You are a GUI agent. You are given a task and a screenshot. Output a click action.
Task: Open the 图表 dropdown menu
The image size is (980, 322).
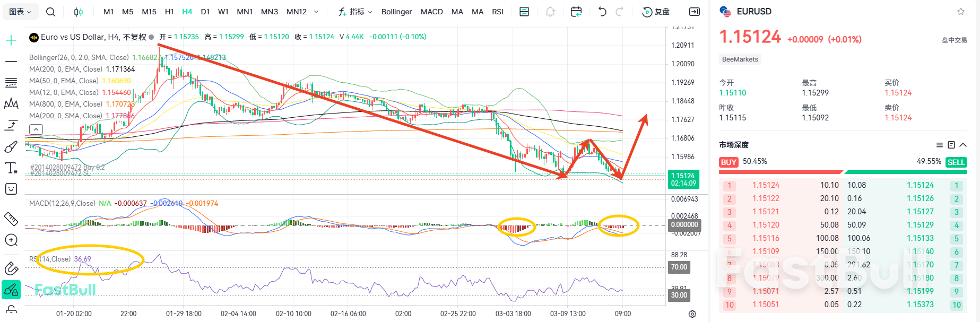[20, 12]
